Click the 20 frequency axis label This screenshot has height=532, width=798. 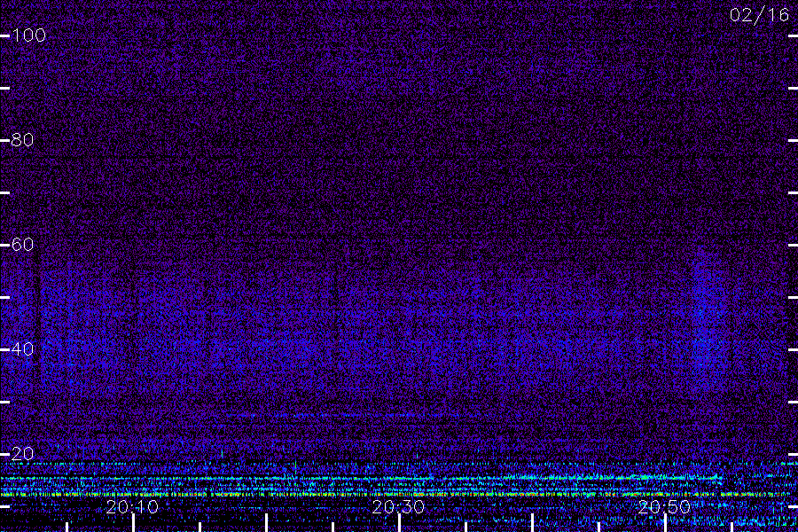(x=22, y=454)
